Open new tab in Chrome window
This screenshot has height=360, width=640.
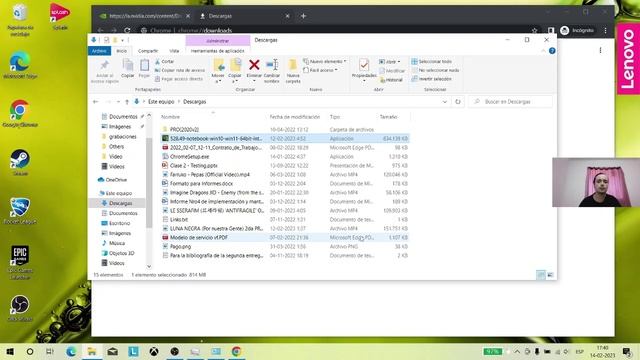(303, 16)
